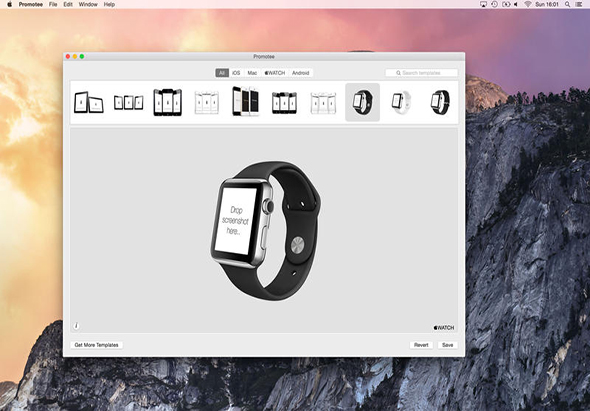Switch to the Mac templates tab
Viewport: 590px width, 411px height.
[252, 73]
